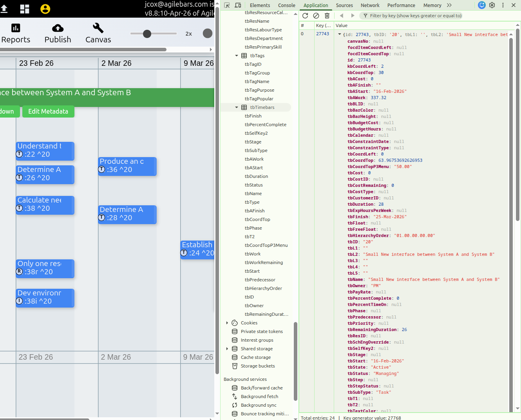Click the DevTools sidebar scrollbar
Screen dimensions: 521x420
click(295, 361)
